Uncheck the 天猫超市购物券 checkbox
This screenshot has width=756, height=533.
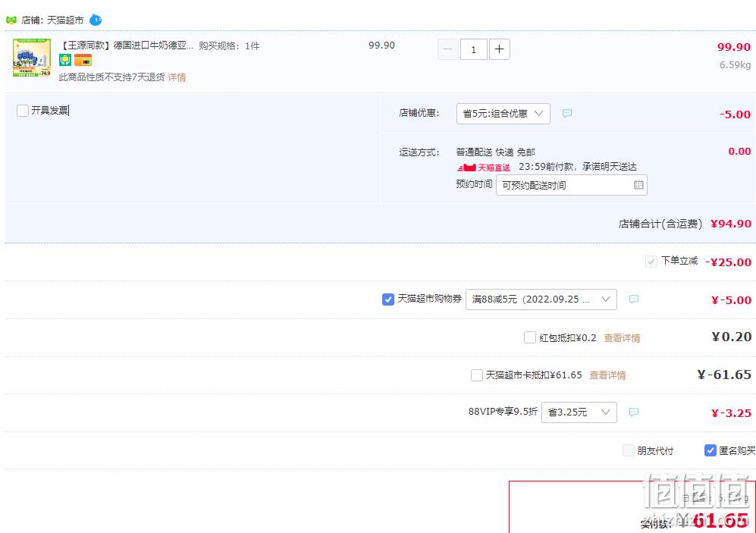[x=388, y=299]
